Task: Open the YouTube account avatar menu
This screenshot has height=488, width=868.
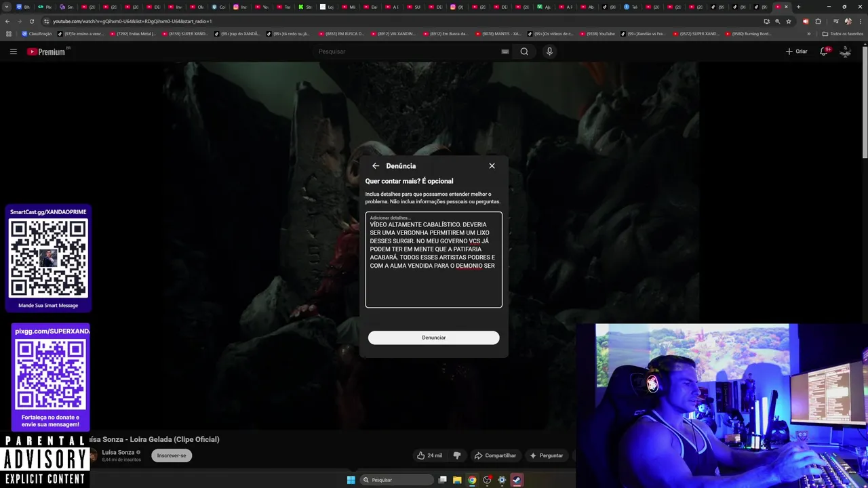Action: (846, 52)
